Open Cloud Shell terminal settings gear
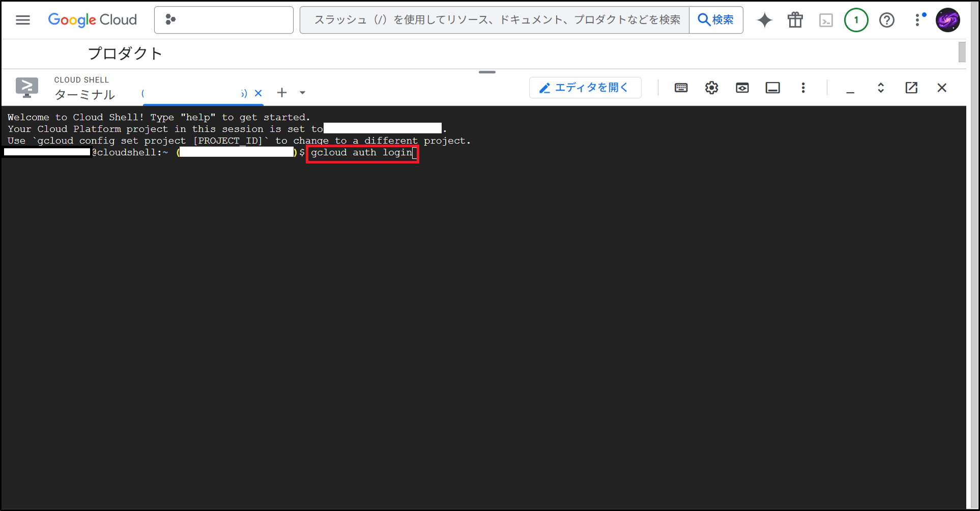 pos(711,87)
